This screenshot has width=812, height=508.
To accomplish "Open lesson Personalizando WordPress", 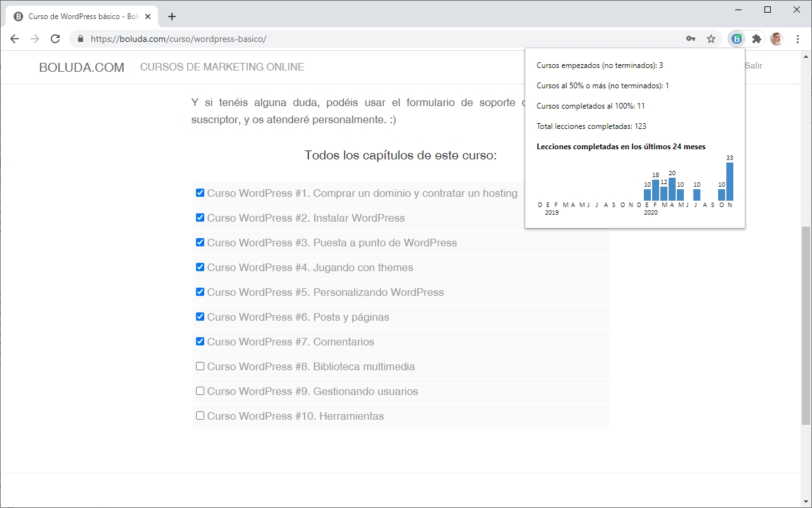I will click(x=325, y=292).
